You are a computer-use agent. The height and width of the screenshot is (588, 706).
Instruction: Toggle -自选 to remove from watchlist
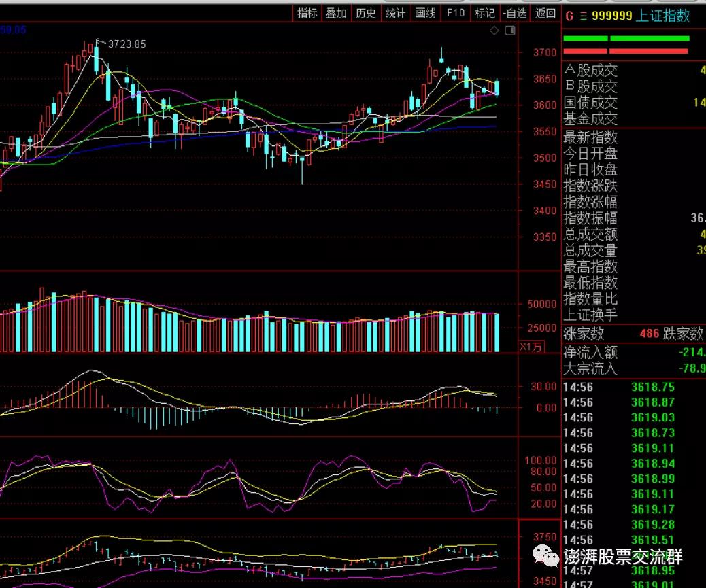coord(515,13)
